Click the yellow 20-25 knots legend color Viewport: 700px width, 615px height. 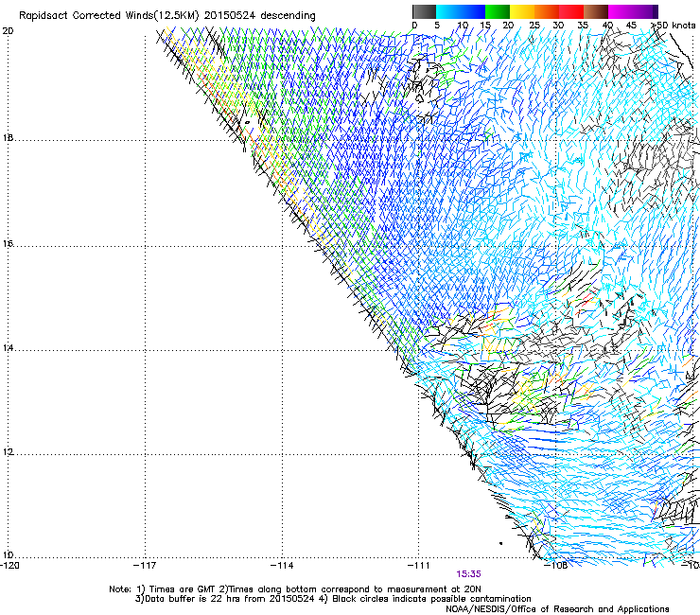pyautogui.click(x=522, y=11)
